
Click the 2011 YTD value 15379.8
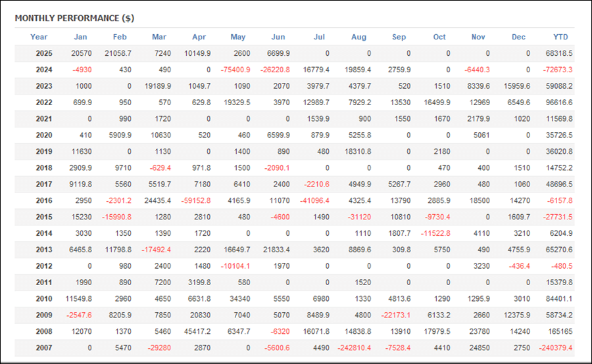pyautogui.click(x=558, y=282)
